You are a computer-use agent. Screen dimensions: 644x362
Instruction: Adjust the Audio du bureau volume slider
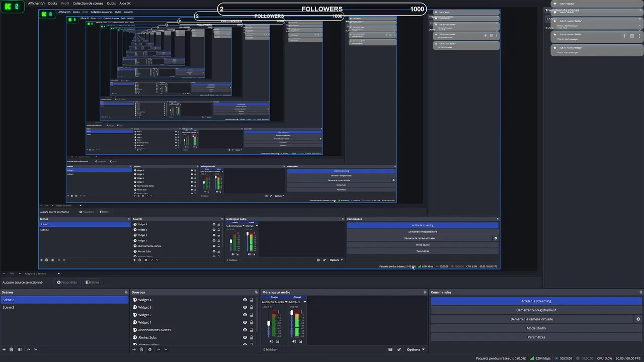coord(269,323)
